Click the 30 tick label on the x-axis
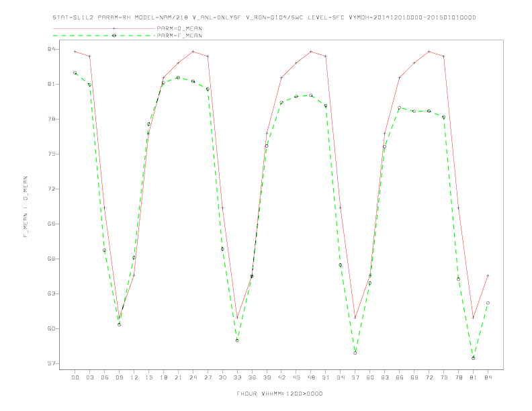Image resolution: width=532 pixels, height=411 pixels. point(222,377)
